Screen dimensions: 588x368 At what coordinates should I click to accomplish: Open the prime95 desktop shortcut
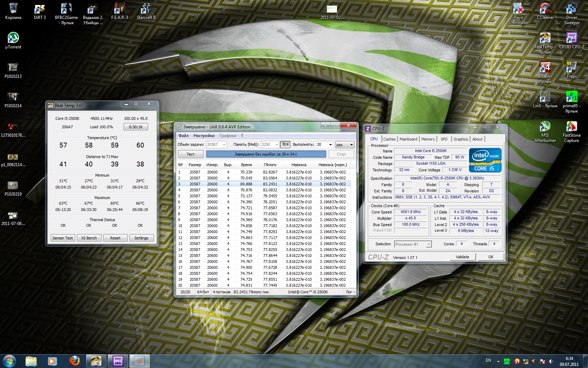572,102
